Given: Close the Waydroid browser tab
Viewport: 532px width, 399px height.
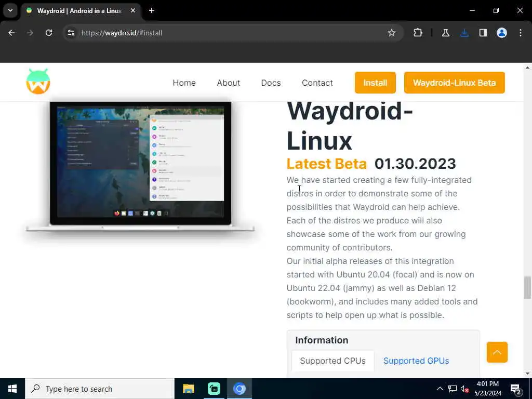Looking at the screenshot, I should (x=133, y=10).
